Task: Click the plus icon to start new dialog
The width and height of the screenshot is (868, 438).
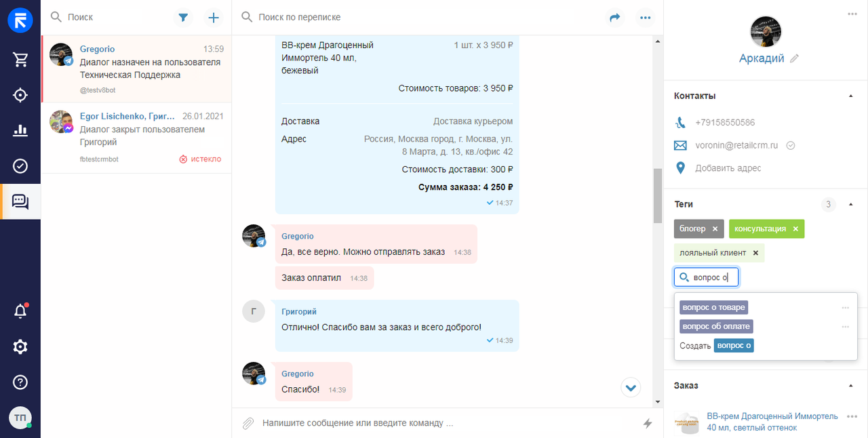Action: 214,18
